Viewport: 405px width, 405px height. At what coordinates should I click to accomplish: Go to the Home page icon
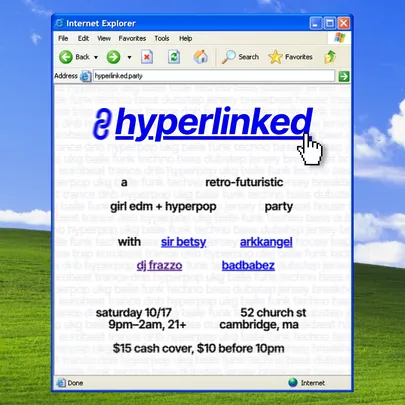[201, 57]
